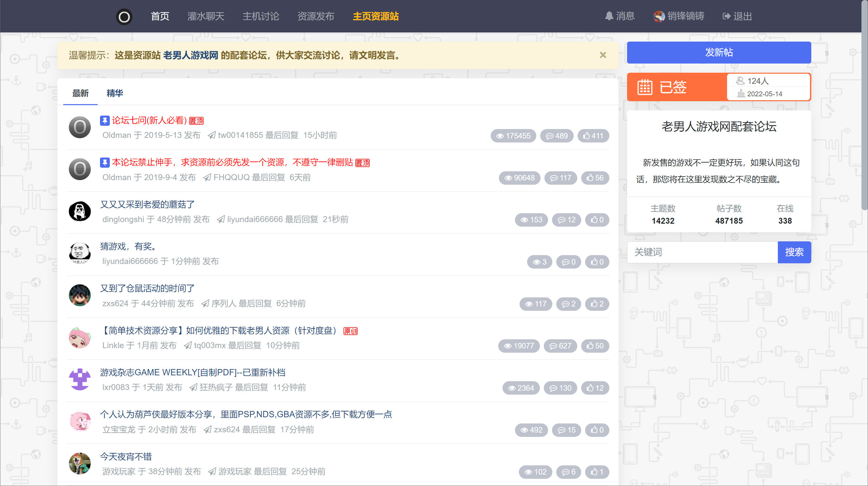
Task: Click 6 replies badge on 今天夜宵不错
Action: (568, 472)
